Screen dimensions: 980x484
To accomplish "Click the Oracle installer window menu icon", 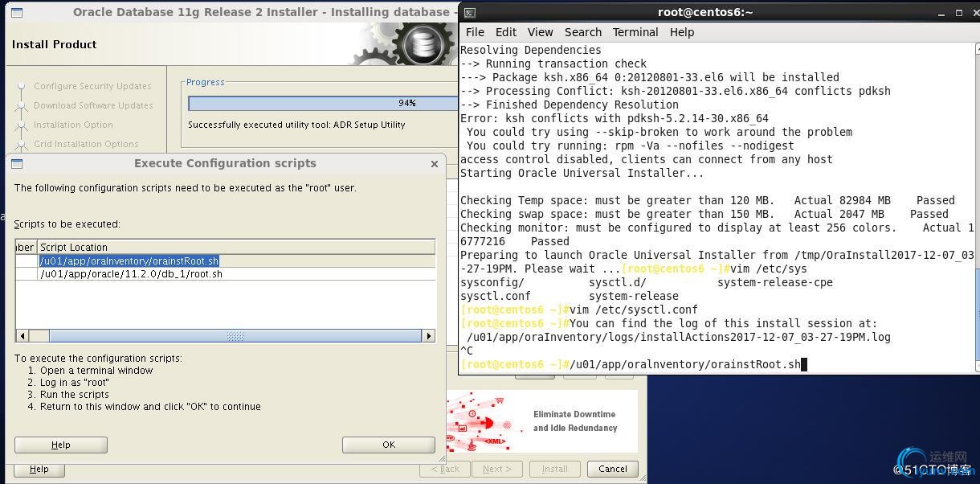I will [x=16, y=12].
